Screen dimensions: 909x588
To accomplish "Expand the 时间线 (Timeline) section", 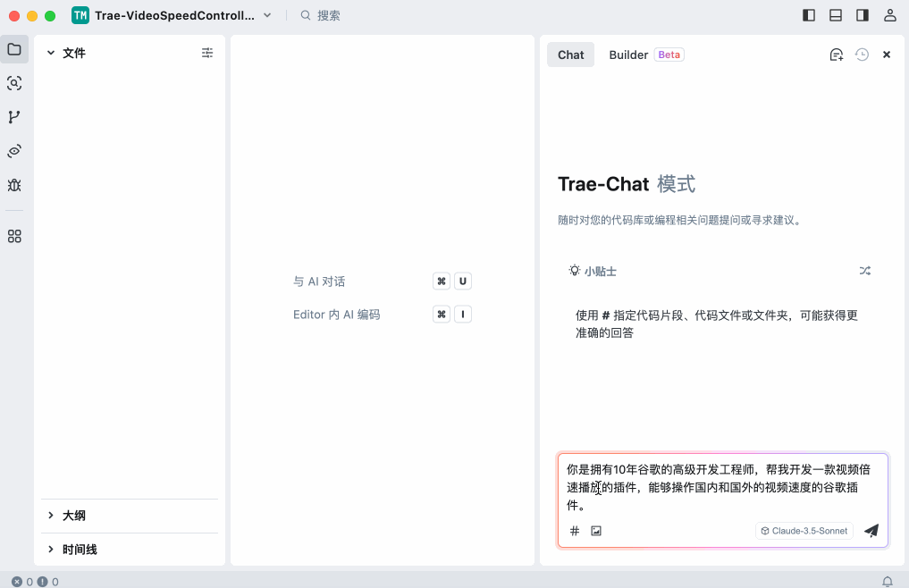I will [80, 549].
